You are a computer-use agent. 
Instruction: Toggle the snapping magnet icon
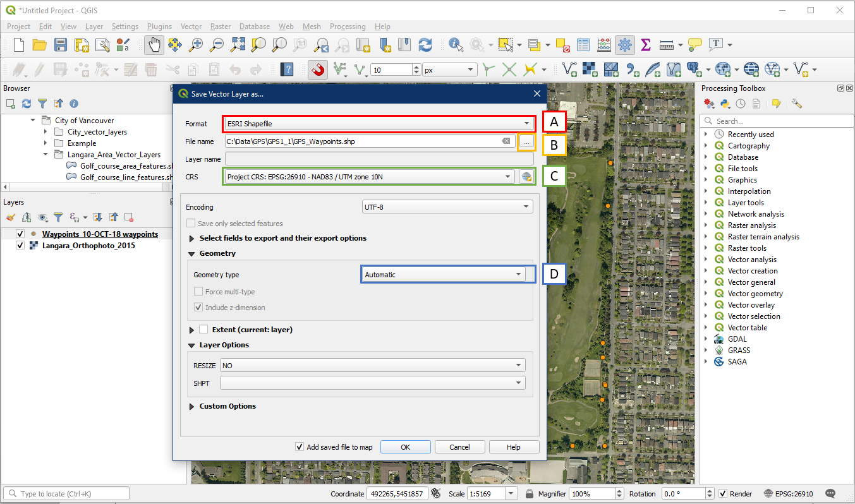(x=318, y=69)
